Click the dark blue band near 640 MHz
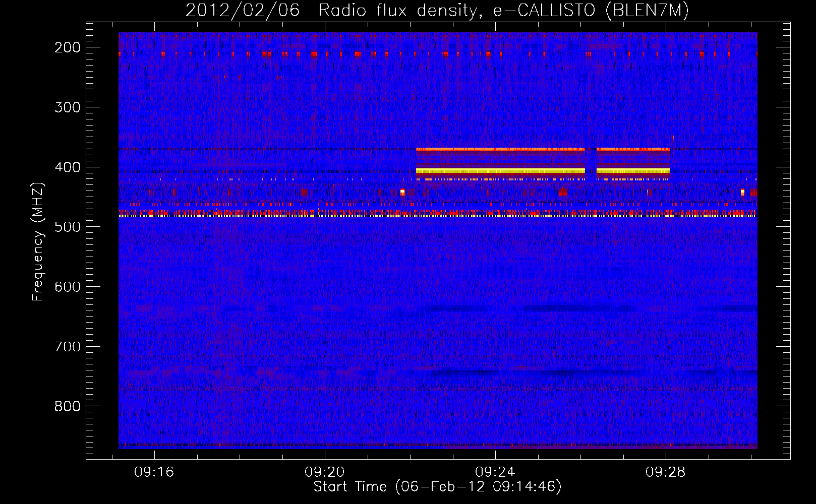 pyautogui.click(x=580, y=308)
